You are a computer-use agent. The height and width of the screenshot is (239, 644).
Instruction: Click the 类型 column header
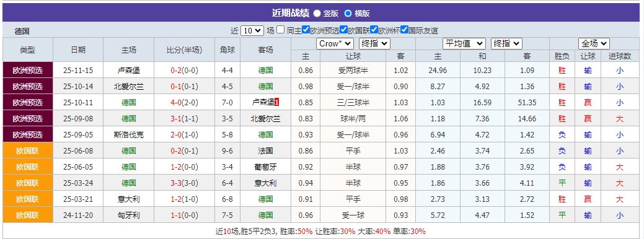pyautogui.click(x=27, y=50)
